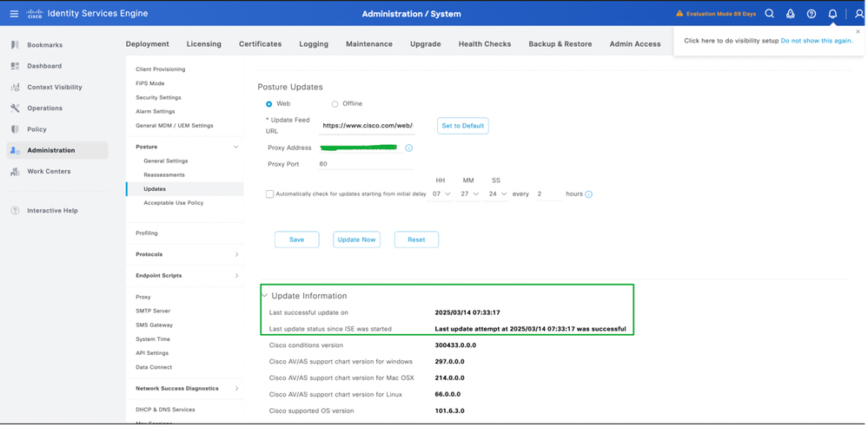Click the every-hours interval field

[x=548, y=194]
